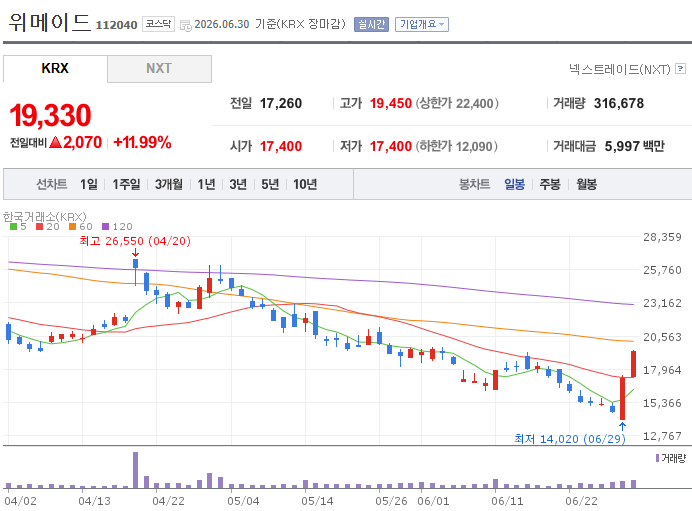Image resolution: width=692 pixels, height=511 pixels.
Task: Click the 하한가 12,090 text
Action: 456,146
